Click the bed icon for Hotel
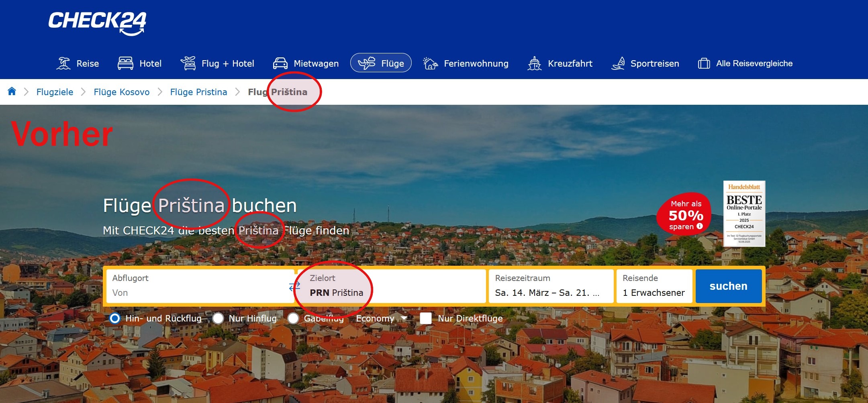 (x=125, y=63)
